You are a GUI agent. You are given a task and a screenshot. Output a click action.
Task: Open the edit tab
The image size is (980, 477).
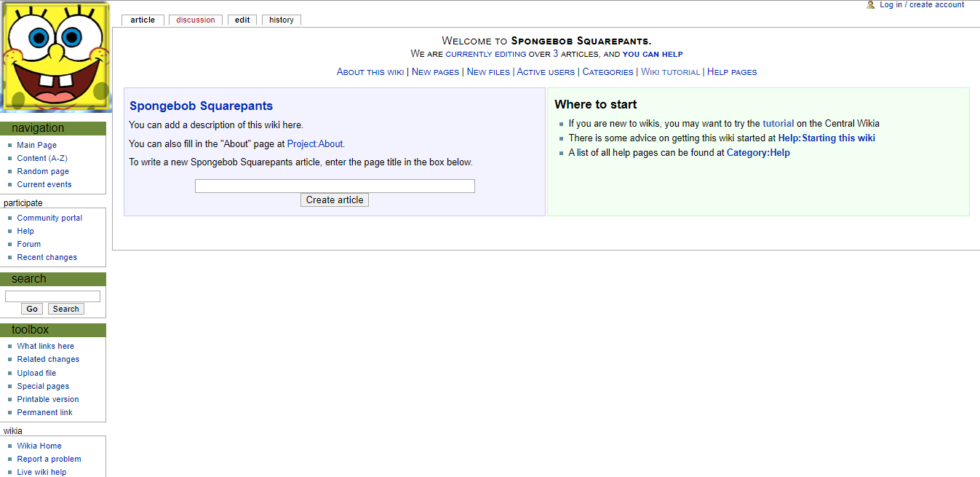242,20
